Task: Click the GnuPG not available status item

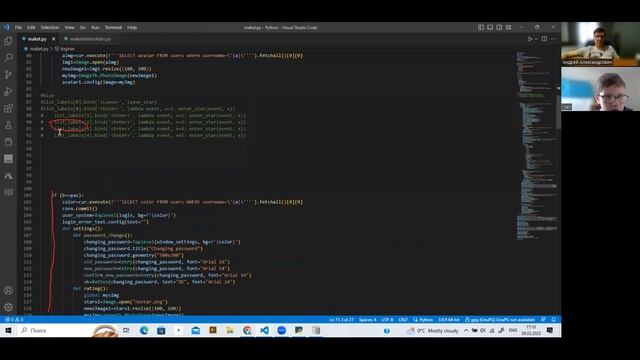Action: [x=500, y=320]
